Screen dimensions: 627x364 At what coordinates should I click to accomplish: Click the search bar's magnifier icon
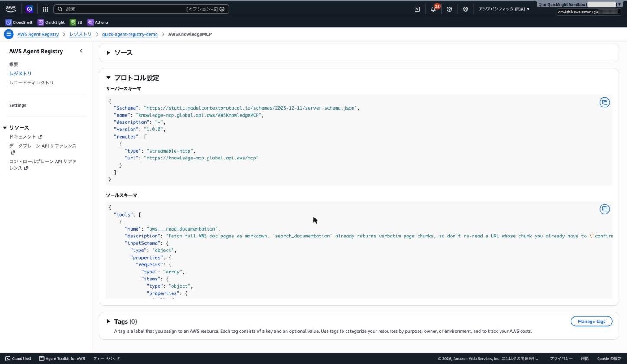coord(60,9)
